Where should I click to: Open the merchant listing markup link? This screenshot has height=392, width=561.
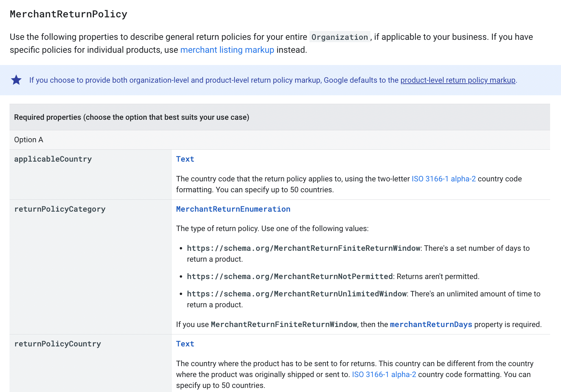[x=227, y=50]
